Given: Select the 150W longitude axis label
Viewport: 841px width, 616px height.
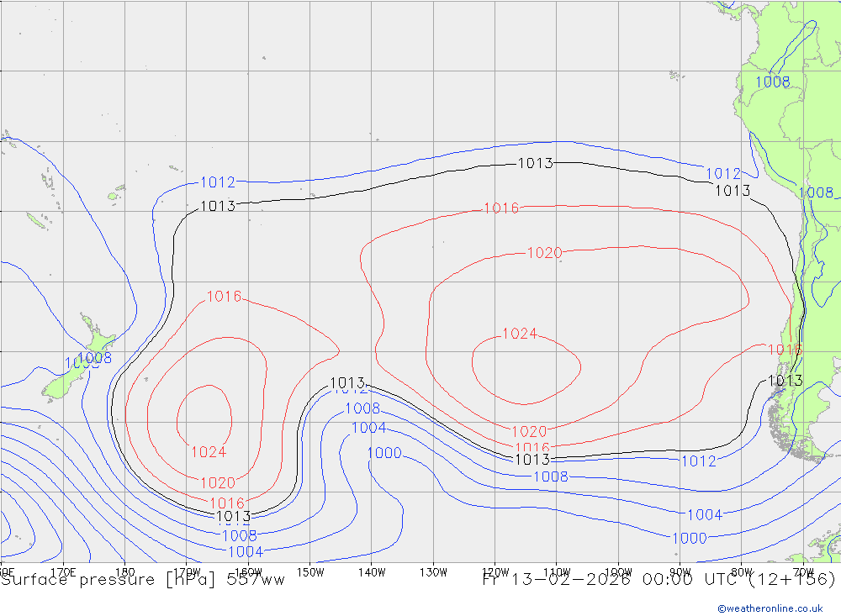Looking at the screenshot, I should pos(310,571).
